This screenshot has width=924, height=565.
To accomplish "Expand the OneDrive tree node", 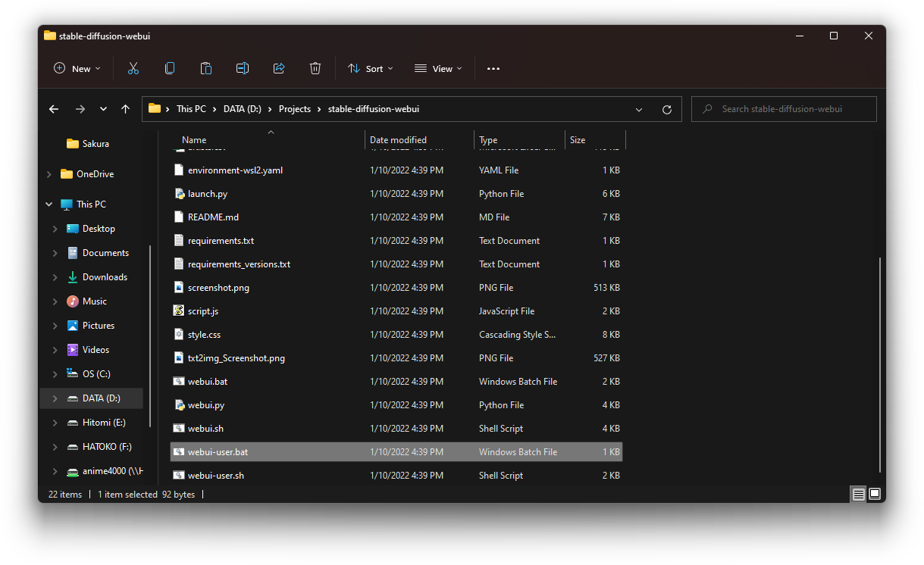I will click(49, 174).
